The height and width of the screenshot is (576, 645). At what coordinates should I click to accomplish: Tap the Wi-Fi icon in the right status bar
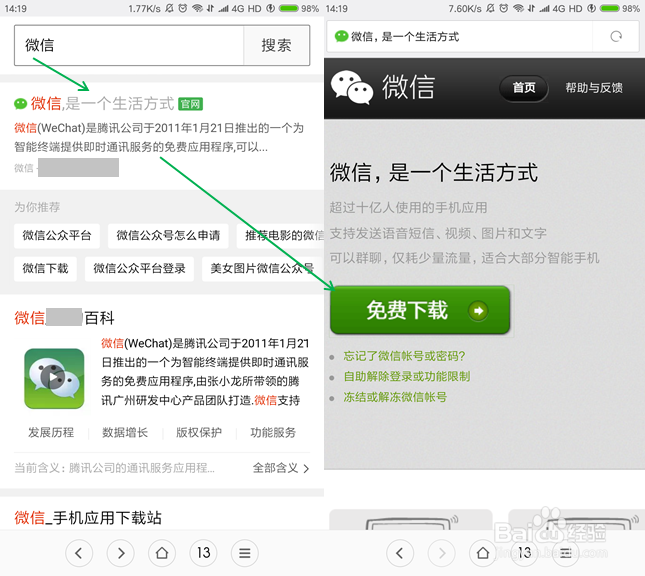(519, 8)
